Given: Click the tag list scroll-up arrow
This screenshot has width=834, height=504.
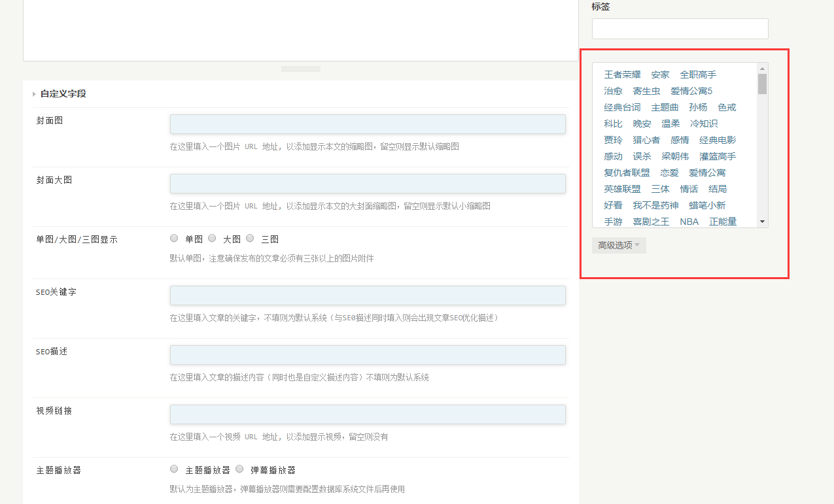Looking at the screenshot, I should (x=762, y=68).
